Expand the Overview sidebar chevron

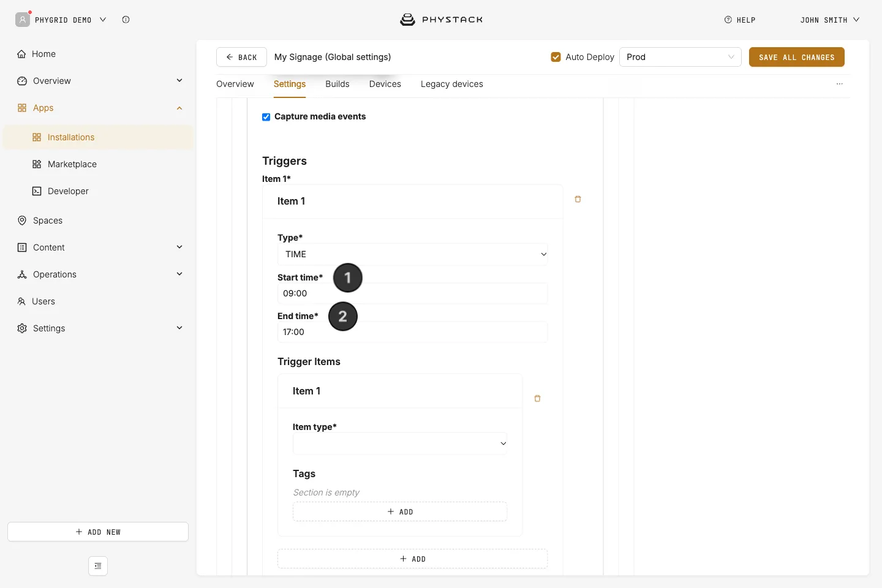179,80
